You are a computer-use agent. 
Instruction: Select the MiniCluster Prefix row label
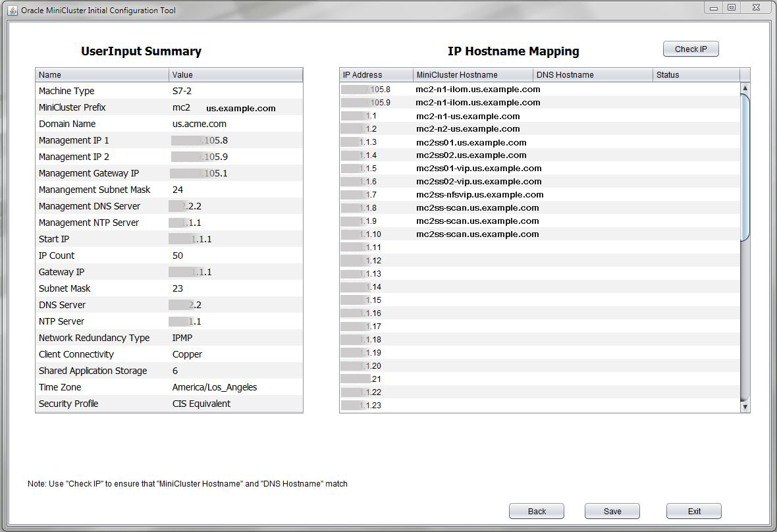pos(72,107)
